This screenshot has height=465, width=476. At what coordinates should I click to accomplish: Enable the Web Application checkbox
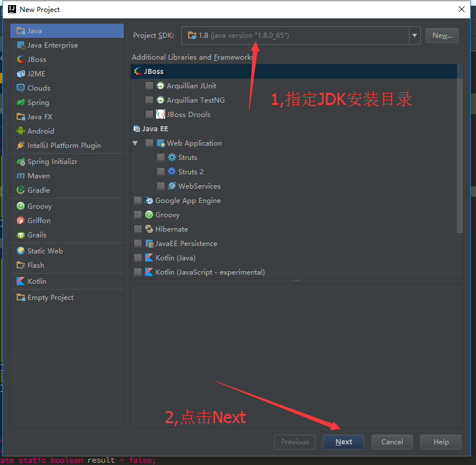click(x=150, y=143)
